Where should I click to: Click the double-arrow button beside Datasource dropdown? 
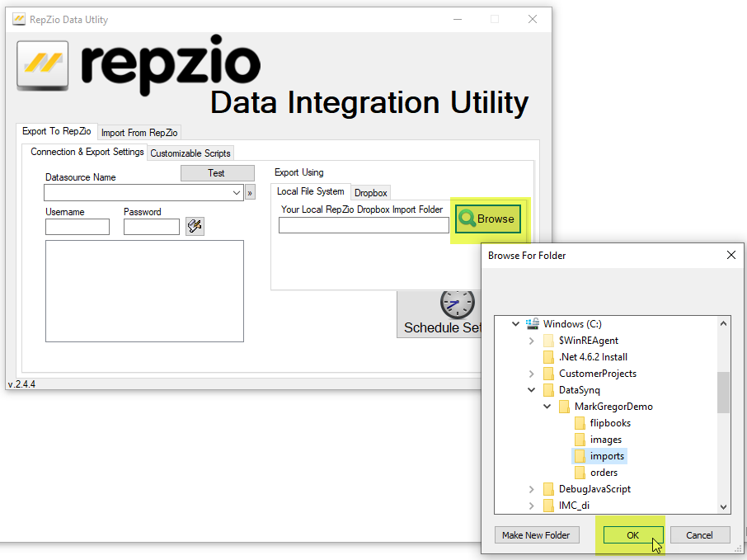pos(250,193)
